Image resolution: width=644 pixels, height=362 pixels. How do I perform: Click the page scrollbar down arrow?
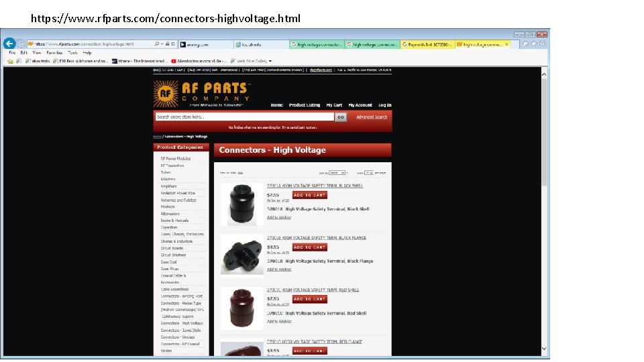click(544, 349)
